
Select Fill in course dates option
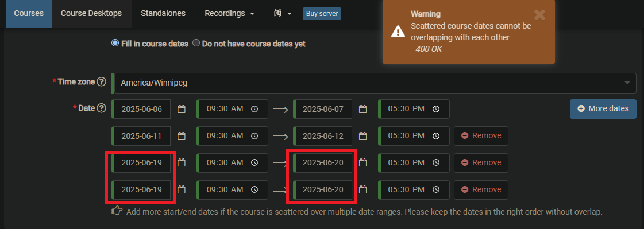pyautogui.click(x=115, y=43)
